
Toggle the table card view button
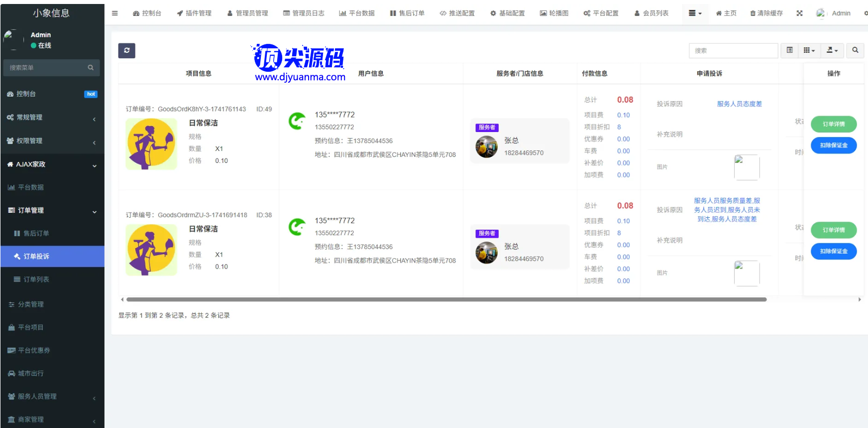coord(789,50)
